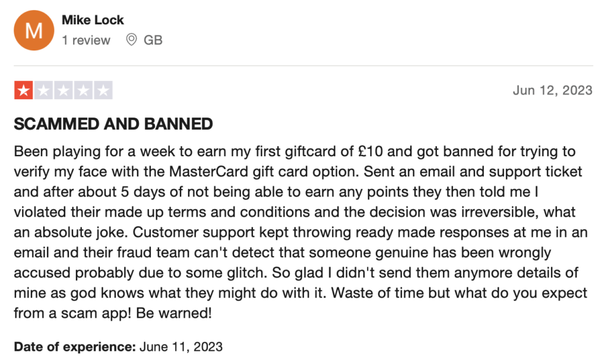Click the '£10' amount in review text
This screenshot has width=608, height=364.
[x=370, y=151]
